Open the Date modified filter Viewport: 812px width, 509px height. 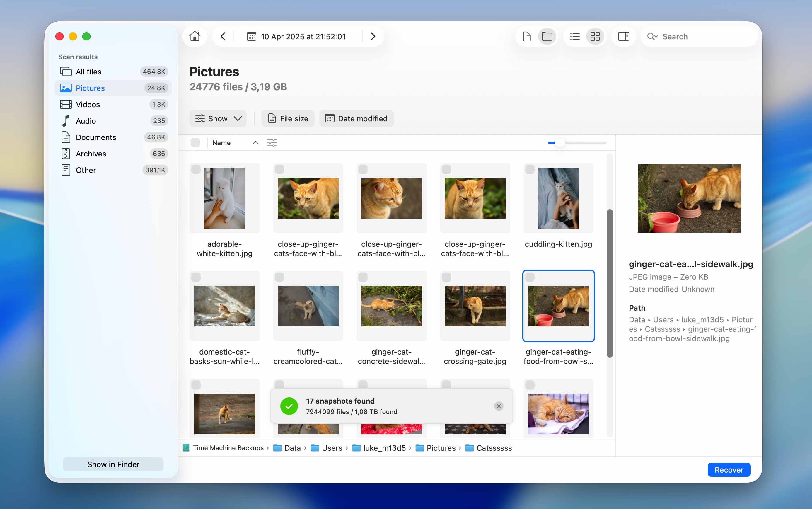tap(356, 118)
